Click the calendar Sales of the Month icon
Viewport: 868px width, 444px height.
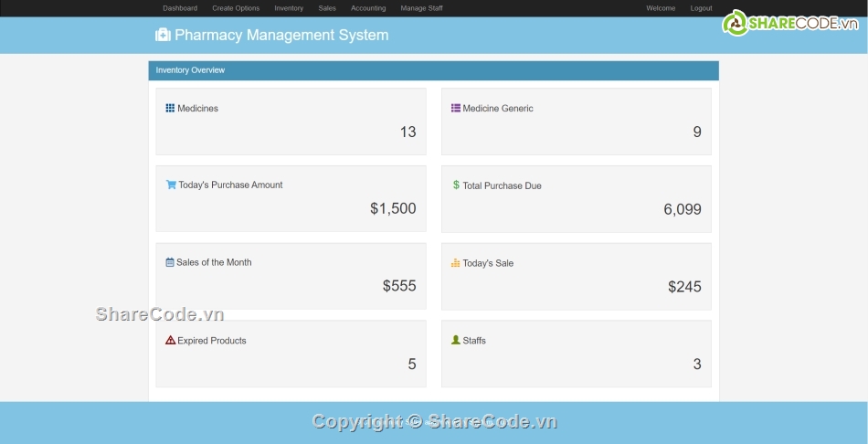pyautogui.click(x=170, y=262)
